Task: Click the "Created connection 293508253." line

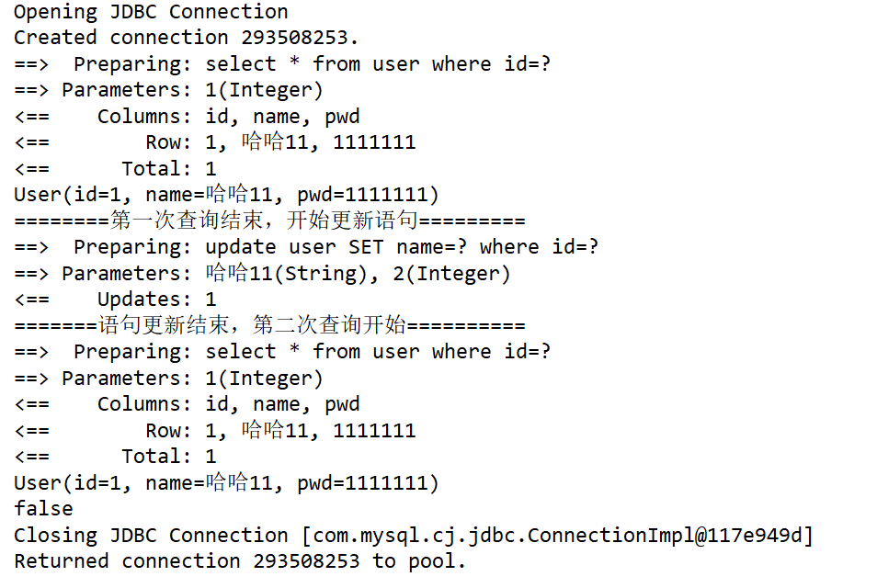Action: click(x=186, y=38)
